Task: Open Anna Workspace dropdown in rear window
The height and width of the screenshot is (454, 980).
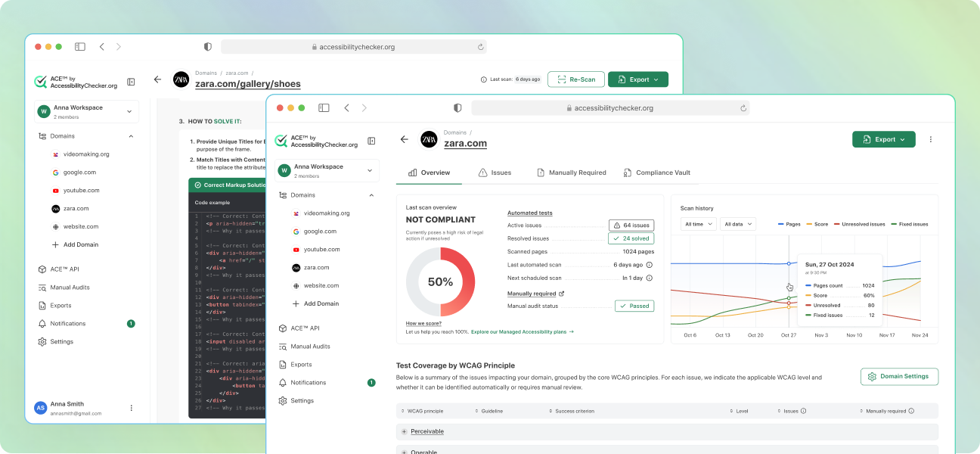Action: click(x=86, y=111)
